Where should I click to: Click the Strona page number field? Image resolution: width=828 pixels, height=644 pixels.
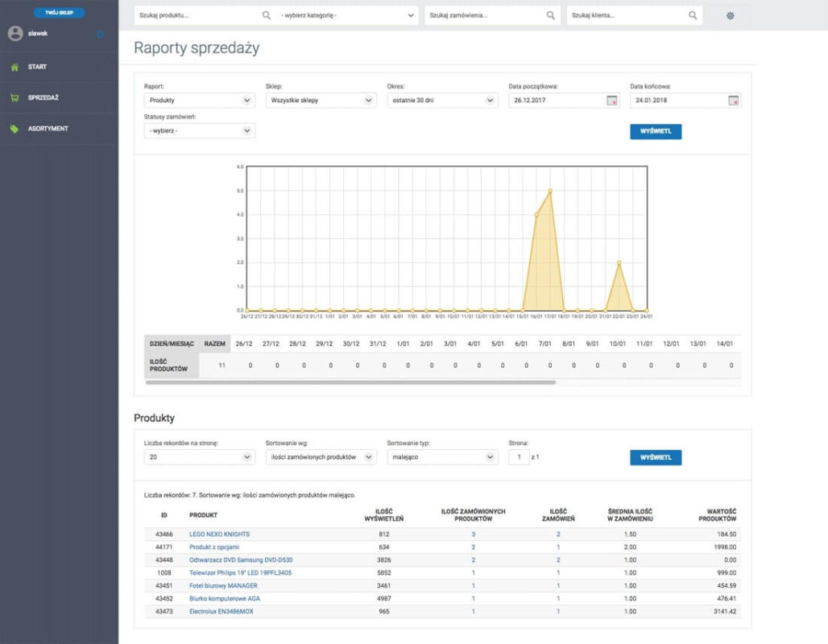coord(519,457)
